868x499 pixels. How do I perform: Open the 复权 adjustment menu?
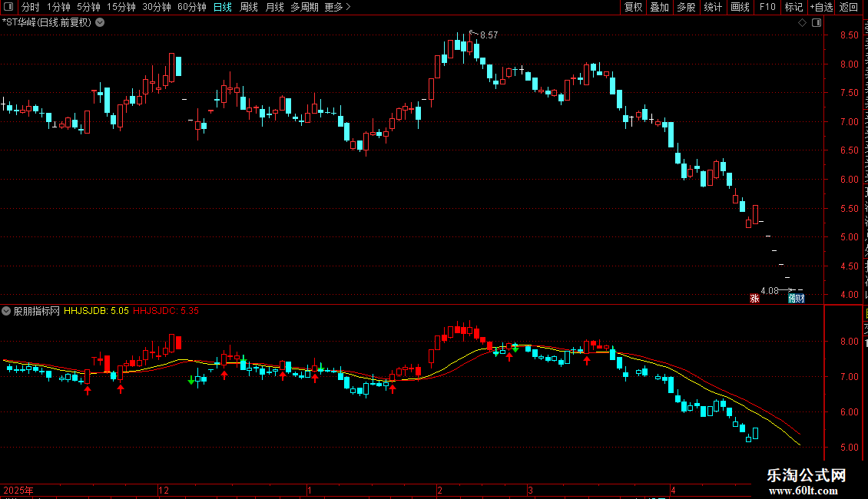pos(633,7)
